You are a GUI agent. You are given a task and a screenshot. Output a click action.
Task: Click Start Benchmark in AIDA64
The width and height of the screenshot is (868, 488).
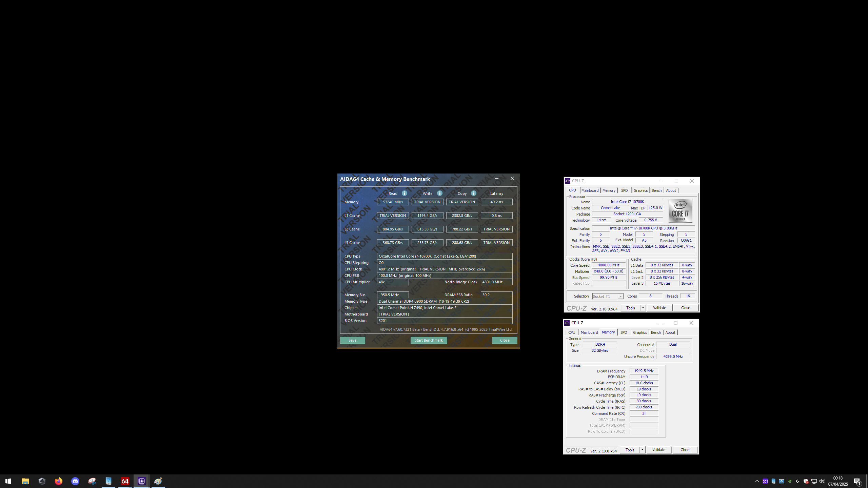point(429,340)
